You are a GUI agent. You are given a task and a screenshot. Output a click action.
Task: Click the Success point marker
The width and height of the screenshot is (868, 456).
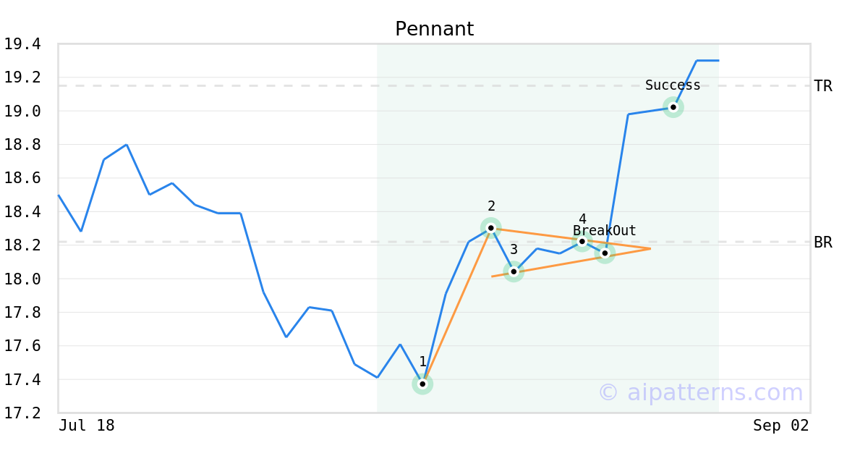(x=673, y=107)
